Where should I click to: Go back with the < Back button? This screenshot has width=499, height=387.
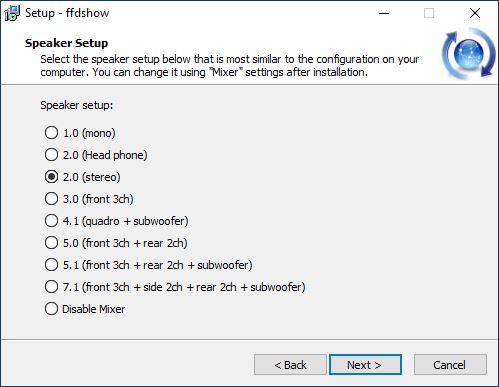(x=290, y=365)
